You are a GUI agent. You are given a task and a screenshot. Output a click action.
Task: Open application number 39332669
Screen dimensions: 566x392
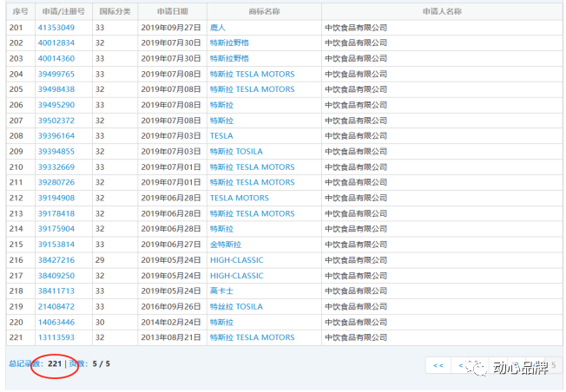[56, 167]
